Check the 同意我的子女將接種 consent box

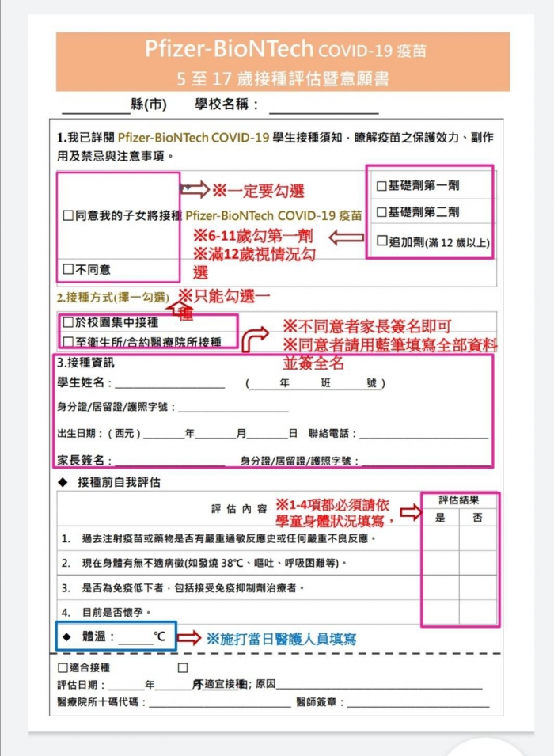click(68, 215)
